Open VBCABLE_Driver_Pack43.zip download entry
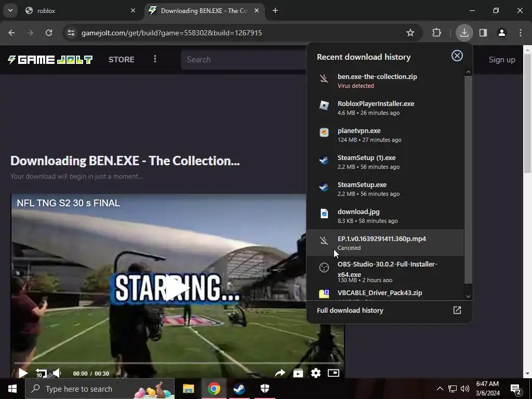The width and height of the screenshot is (532, 399). (x=385, y=294)
